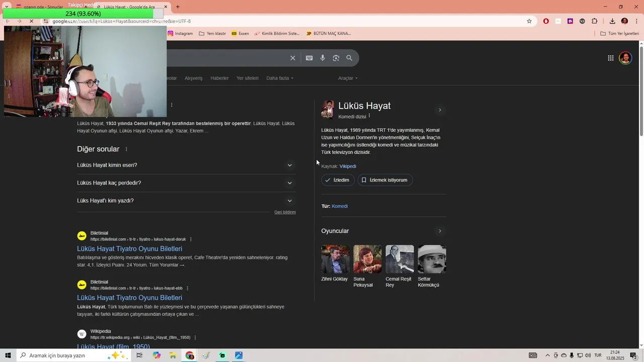
Task: Search by image with camera lens icon
Action: [336, 58]
